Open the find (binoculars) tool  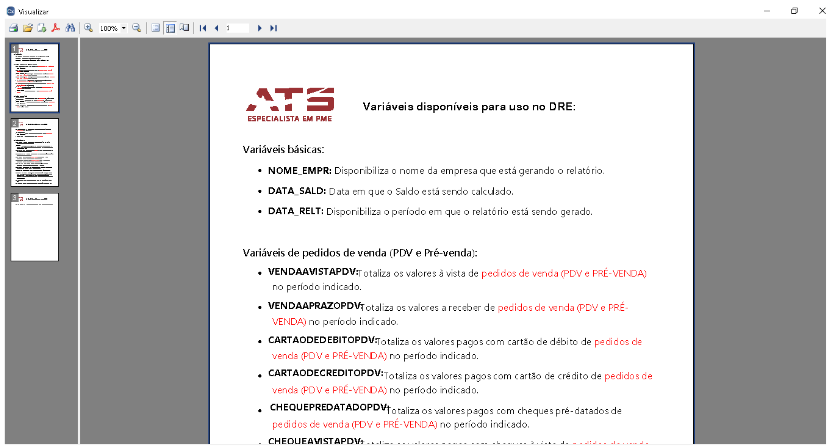coord(70,28)
